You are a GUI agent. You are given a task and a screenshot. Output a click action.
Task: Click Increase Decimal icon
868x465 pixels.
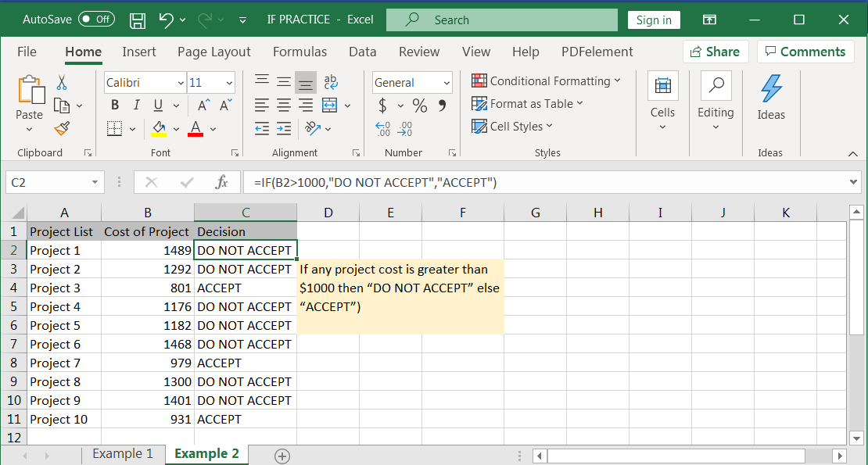pos(382,130)
